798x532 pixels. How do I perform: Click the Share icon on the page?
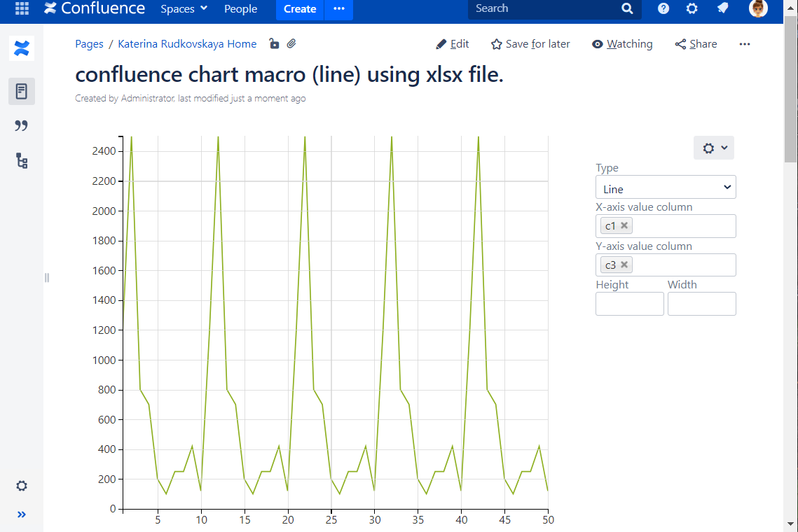[x=680, y=43]
